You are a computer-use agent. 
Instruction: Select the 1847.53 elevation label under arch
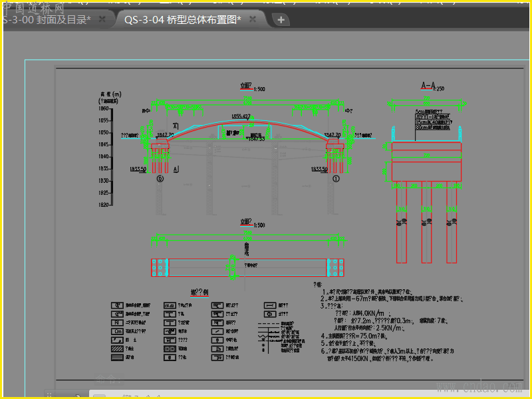257,139
